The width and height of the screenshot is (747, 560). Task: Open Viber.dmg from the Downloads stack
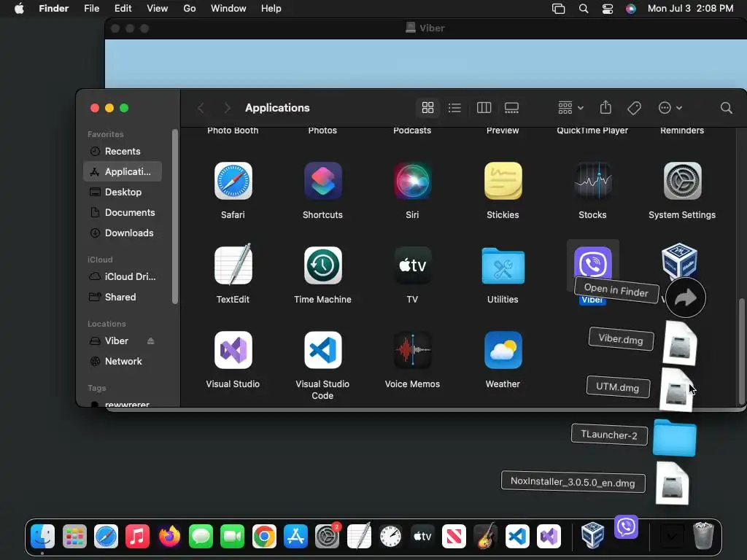(x=680, y=343)
